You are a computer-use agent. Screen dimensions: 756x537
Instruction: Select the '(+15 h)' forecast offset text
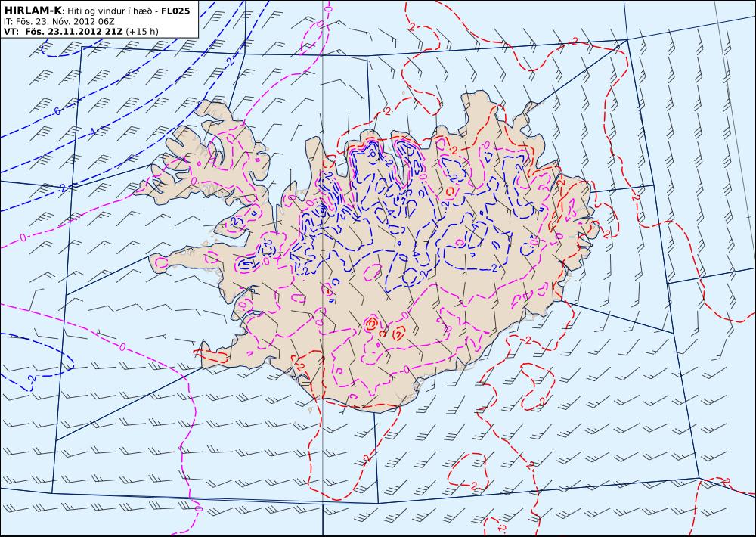142,32
